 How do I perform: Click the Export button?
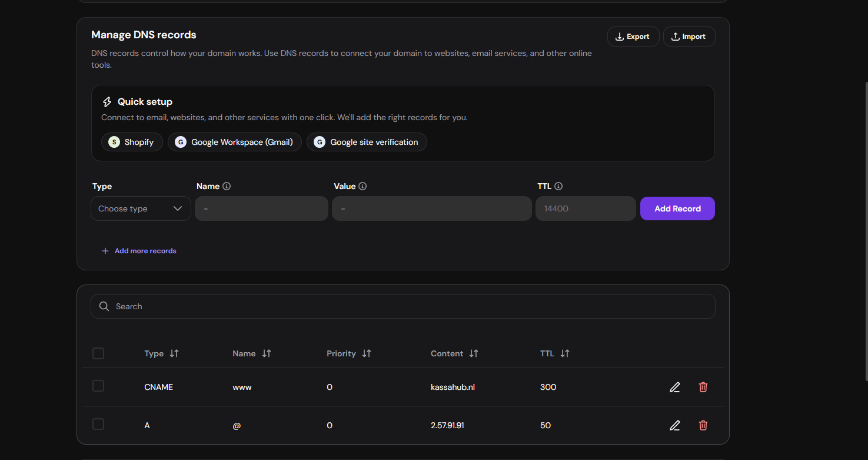coord(633,37)
